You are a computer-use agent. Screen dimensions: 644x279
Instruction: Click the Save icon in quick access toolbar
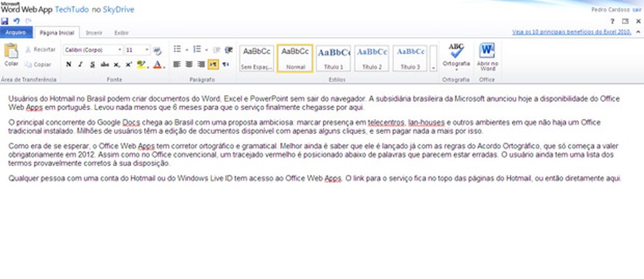[x=5, y=21]
